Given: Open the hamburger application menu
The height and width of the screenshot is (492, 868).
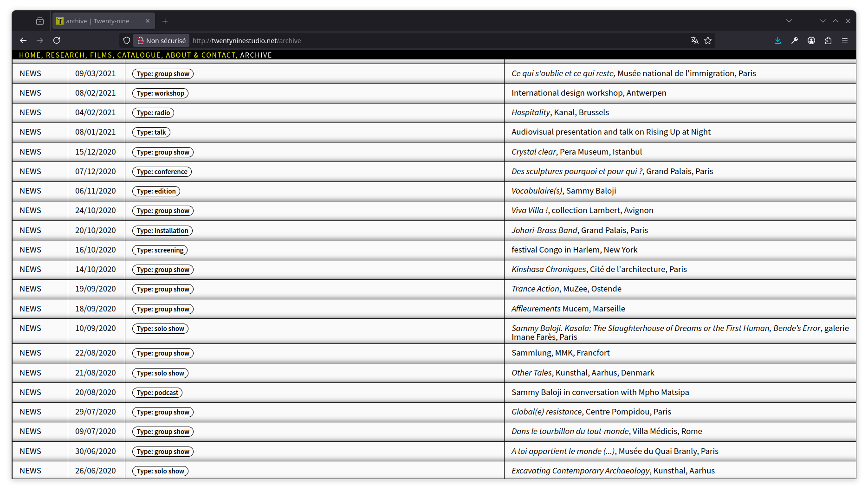Looking at the screenshot, I should click(x=845, y=41).
